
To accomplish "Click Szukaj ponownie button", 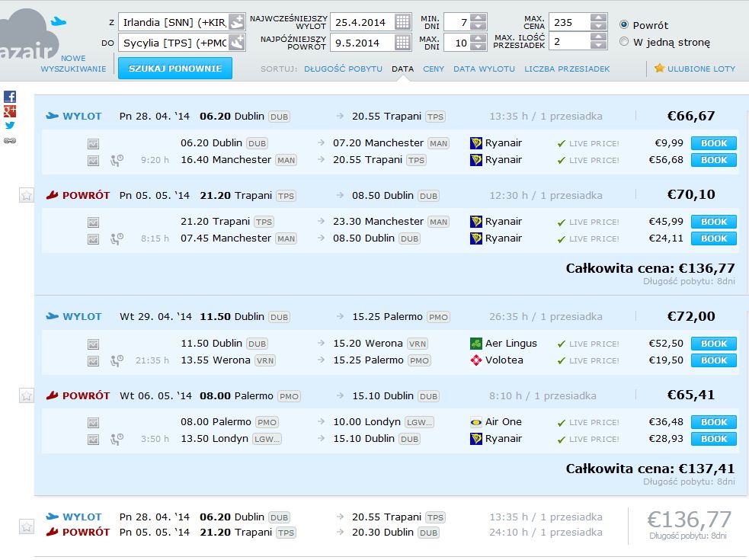I will [175, 69].
